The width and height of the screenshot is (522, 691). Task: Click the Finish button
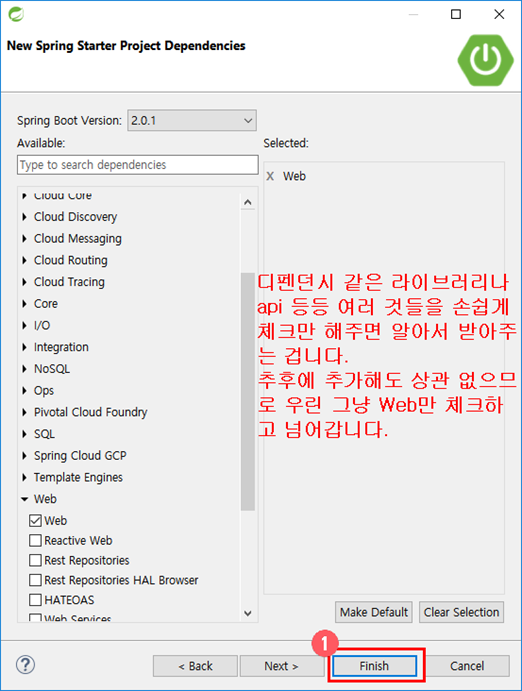click(374, 665)
